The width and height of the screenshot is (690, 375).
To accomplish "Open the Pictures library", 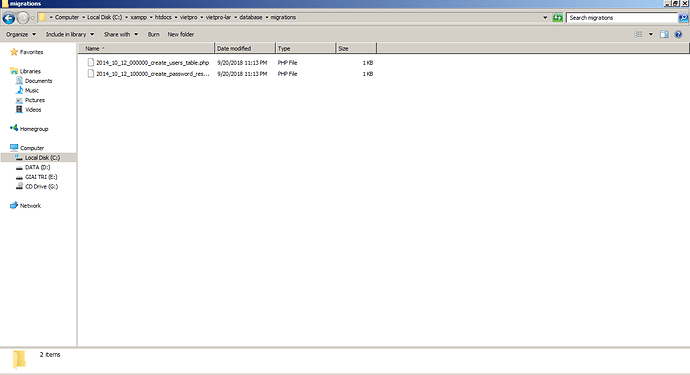I will 35,100.
